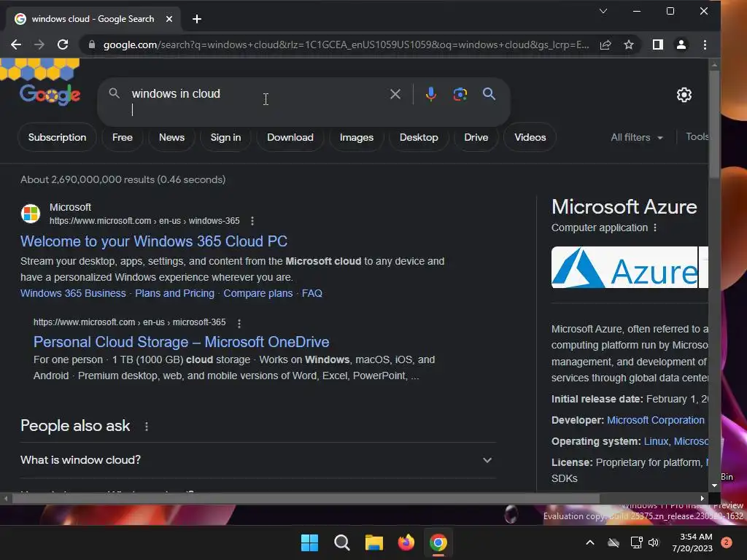Click the Azure logo thumbnail

(x=624, y=267)
